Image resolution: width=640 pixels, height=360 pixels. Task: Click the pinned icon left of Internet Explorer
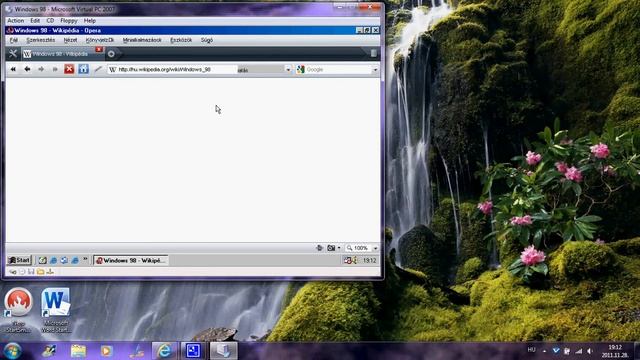(137, 351)
